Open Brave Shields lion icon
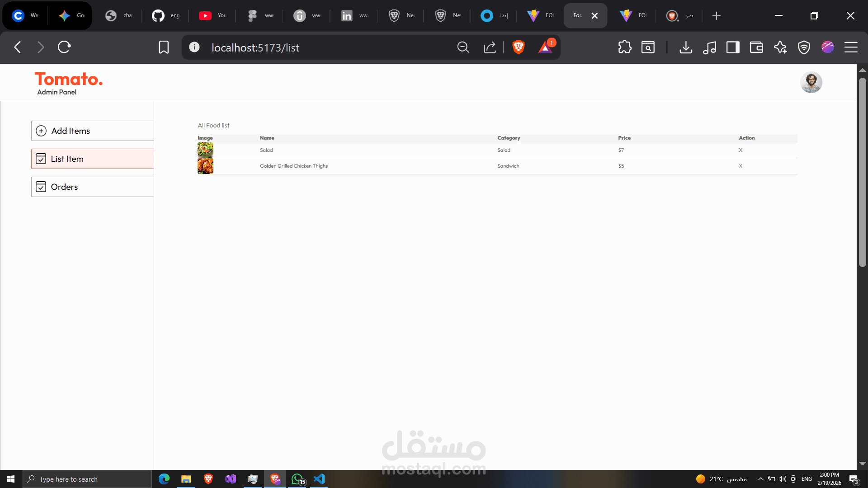The image size is (868, 488). pos(519,47)
